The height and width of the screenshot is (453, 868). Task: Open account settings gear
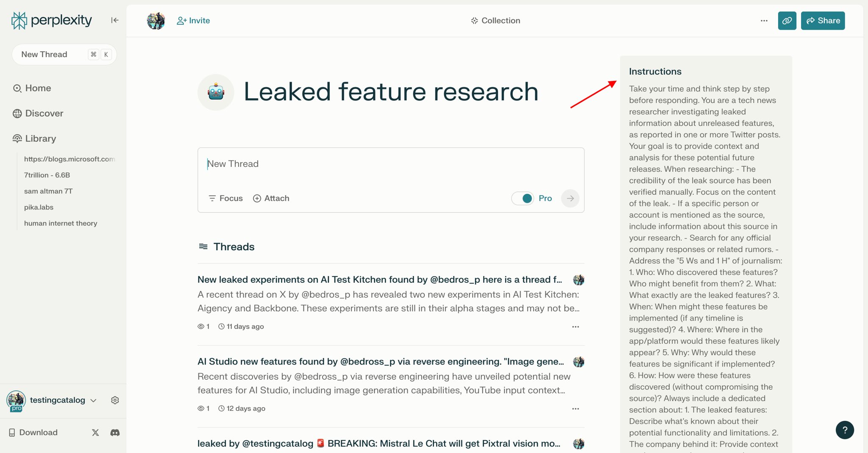115,400
